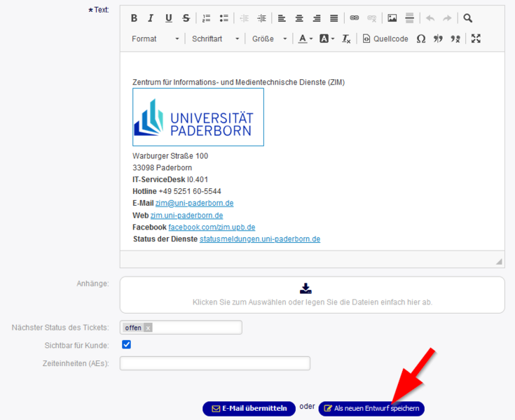Viewport: 515px width, 420px height.
Task: Apply strikethrough formatting
Action: click(186, 18)
